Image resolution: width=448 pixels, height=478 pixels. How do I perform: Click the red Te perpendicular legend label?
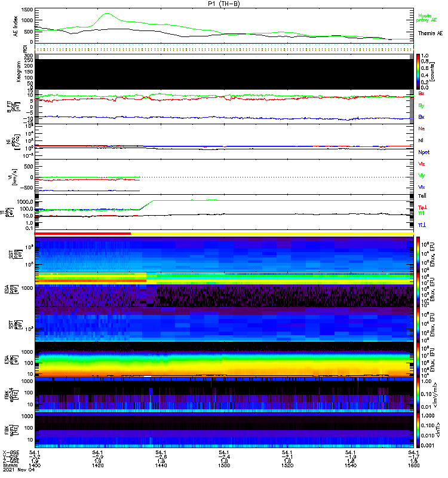(x=422, y=207)
